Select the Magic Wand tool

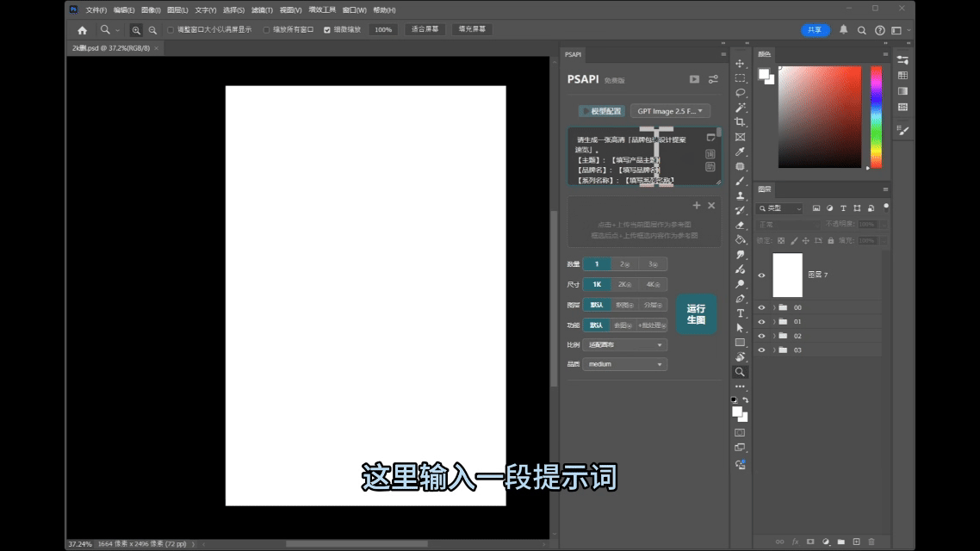tap(740, 108)
